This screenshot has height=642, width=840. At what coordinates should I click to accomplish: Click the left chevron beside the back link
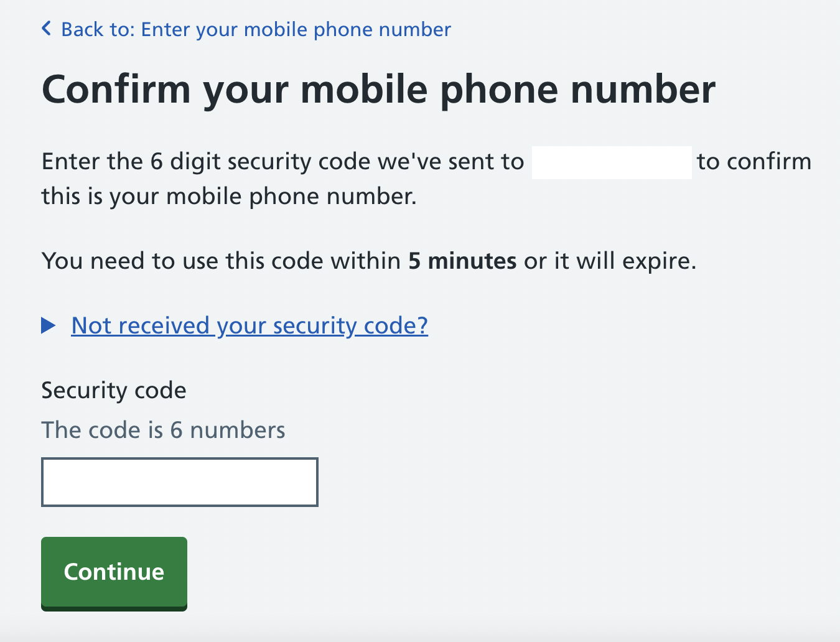[45, 28]
